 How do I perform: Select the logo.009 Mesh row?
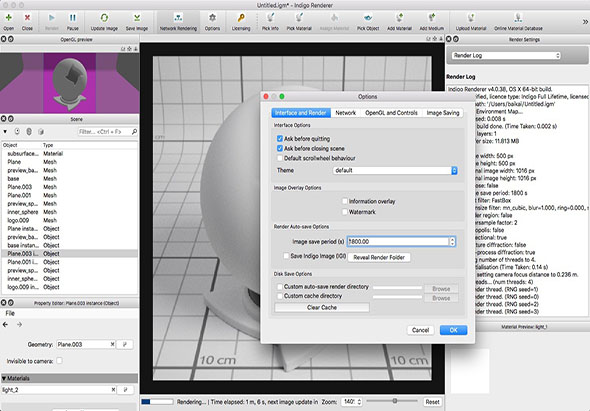coord(70,220)
